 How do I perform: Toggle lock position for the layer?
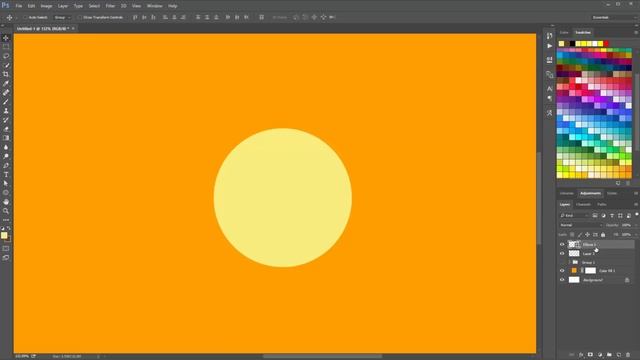587,235
